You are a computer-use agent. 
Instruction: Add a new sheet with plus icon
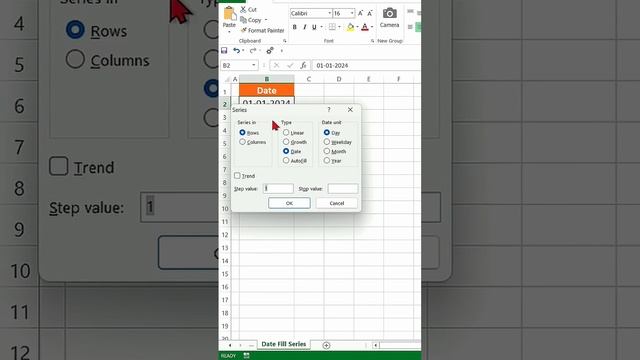(x=326, y=345)
